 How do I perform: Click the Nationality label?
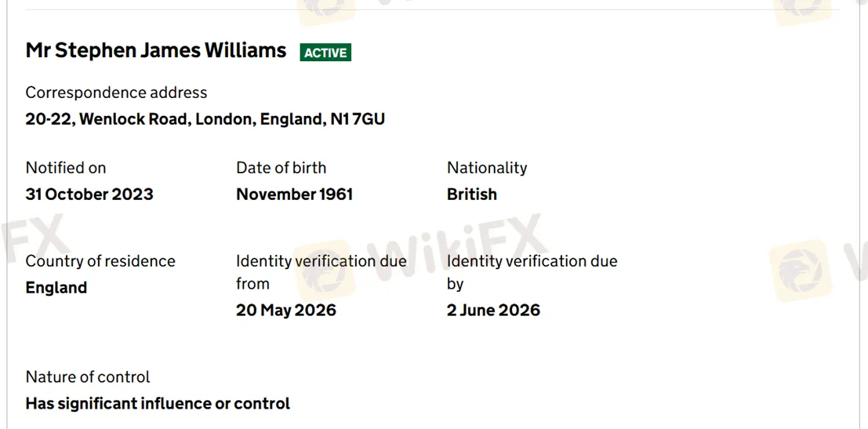point(487,168)
